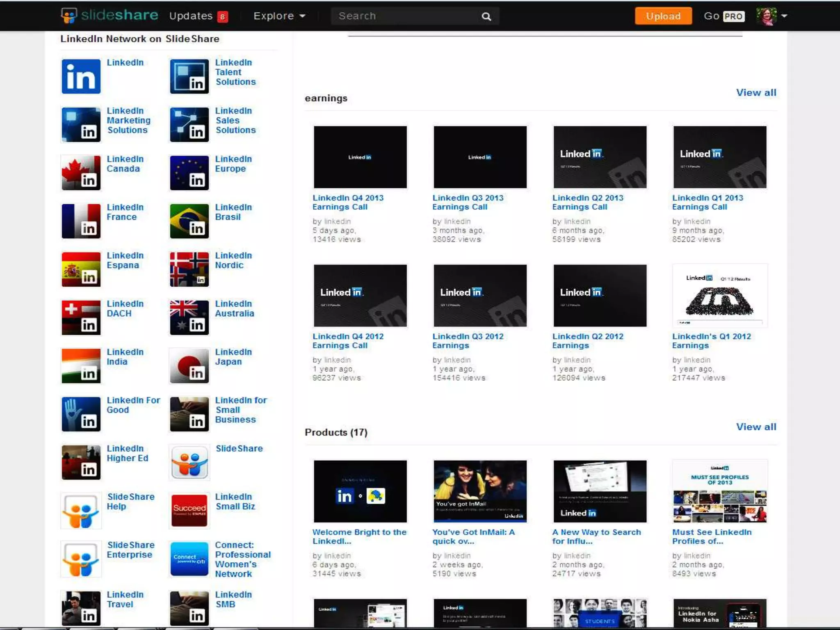This screenshot has width=840, height=630.
Task: Click the search magnifier icon
Action: (x=486, y=16)
